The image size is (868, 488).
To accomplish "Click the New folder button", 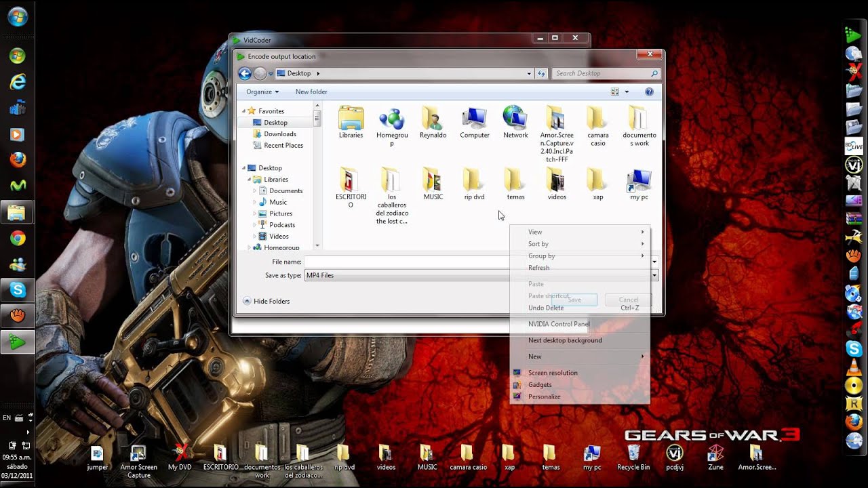I will pos(311,91).
